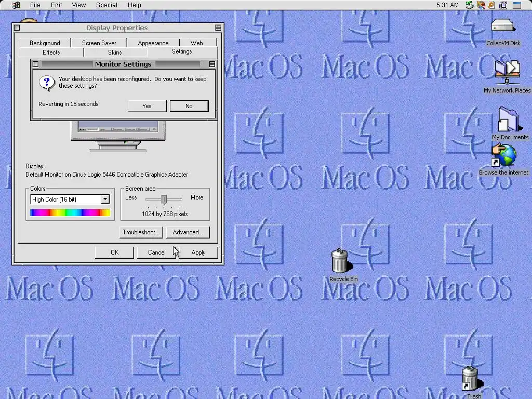Open the Edit menu

(56, 5)
